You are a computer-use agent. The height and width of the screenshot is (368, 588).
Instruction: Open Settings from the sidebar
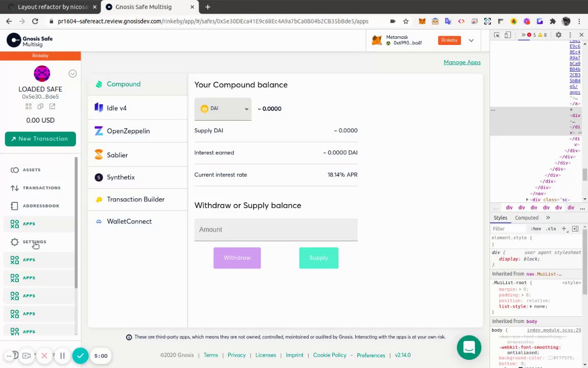pyautogui.click(x=39, y=242)
